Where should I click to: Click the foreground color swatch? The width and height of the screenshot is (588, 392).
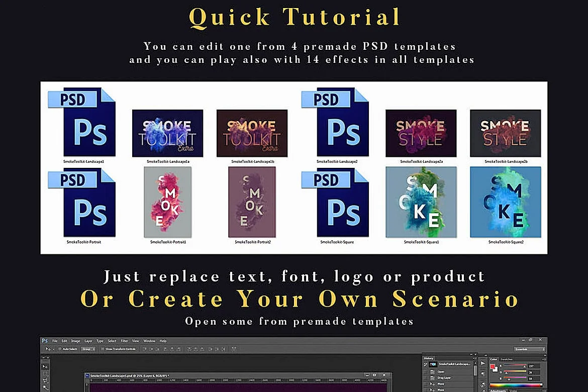(x=493, y=366)
